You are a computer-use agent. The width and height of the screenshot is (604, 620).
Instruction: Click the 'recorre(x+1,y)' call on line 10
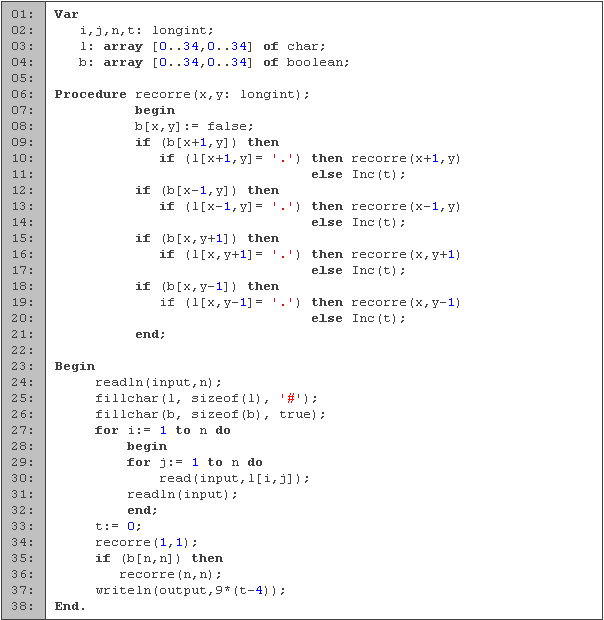(406, 158)
